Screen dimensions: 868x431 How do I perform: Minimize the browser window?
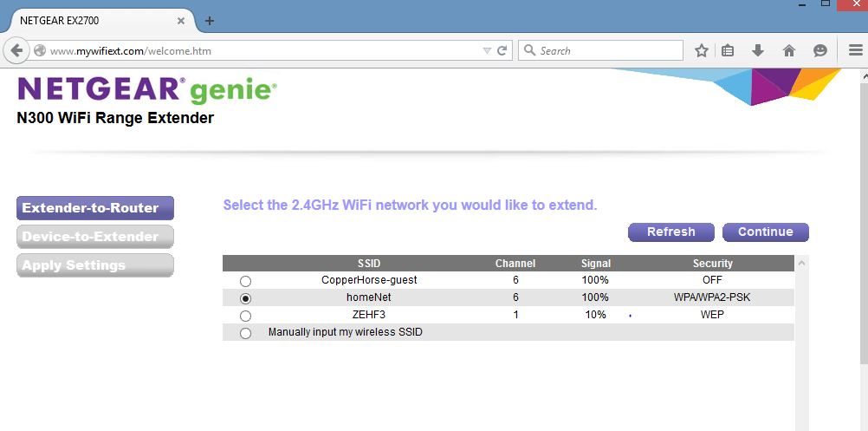pyautogui.click(x=801, y=3)
